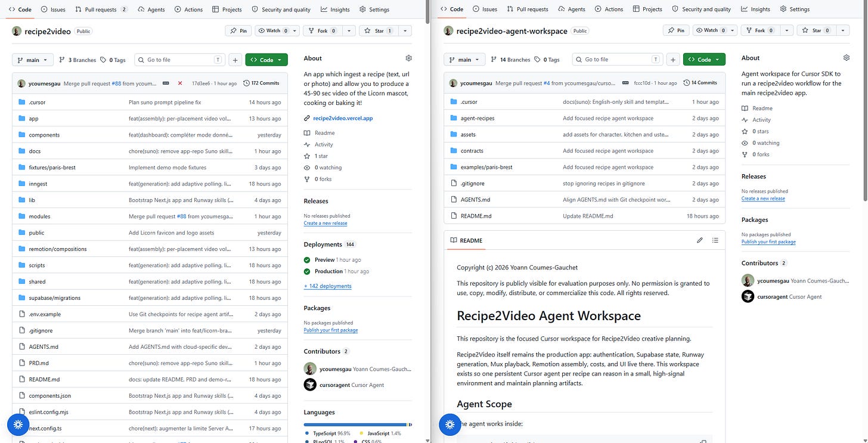Focus Go to file search in agent-workspace
The image size is (868, 443).
click(618, 60)
